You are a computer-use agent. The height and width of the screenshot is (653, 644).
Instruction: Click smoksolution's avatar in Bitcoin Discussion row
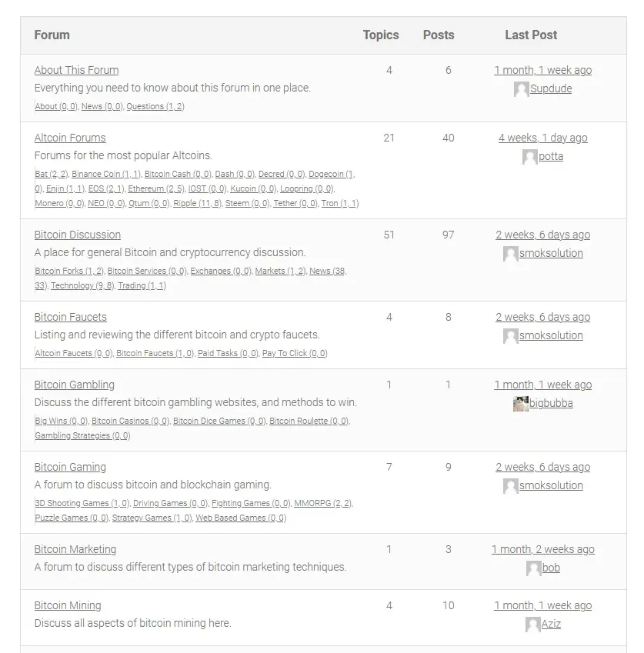511,254
